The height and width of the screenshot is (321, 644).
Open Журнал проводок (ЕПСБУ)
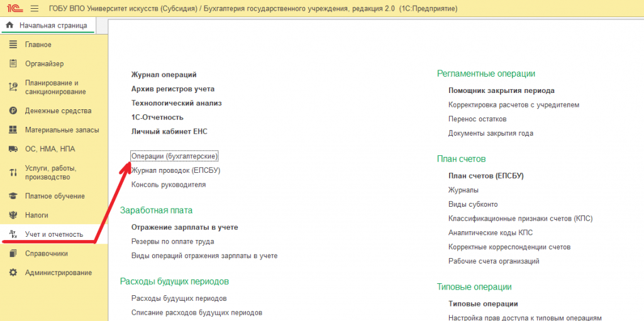point(176,170)
